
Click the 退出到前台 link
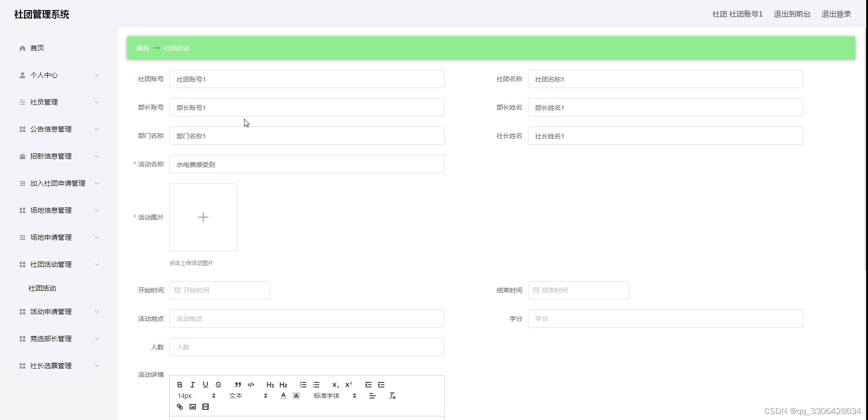[x=792, y=14]
